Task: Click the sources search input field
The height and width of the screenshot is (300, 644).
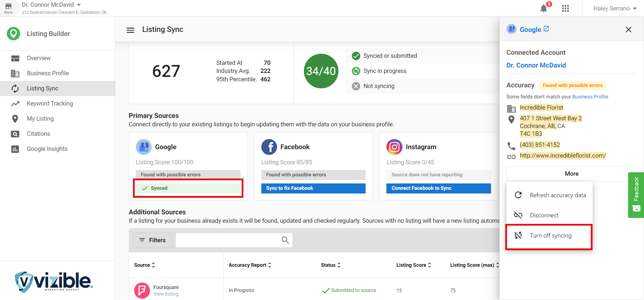Action: pyautogui.click(x=228, y=240)
